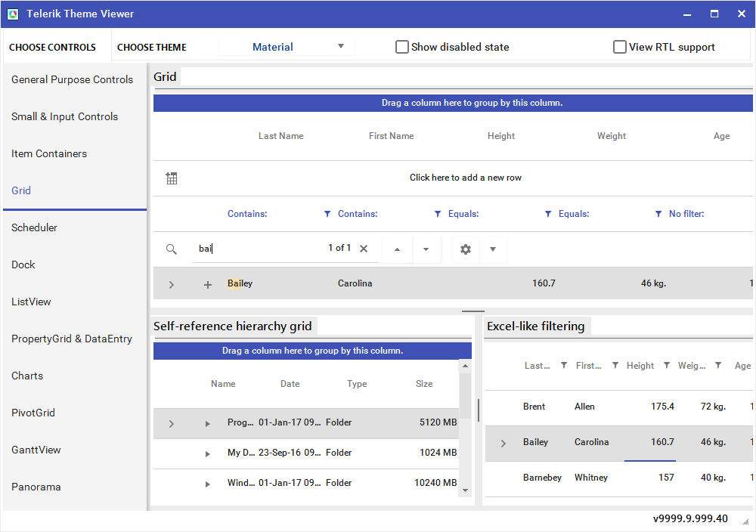Click filter icon before No filter
This screenshot has width=756, height=532.
coord(658,213)
